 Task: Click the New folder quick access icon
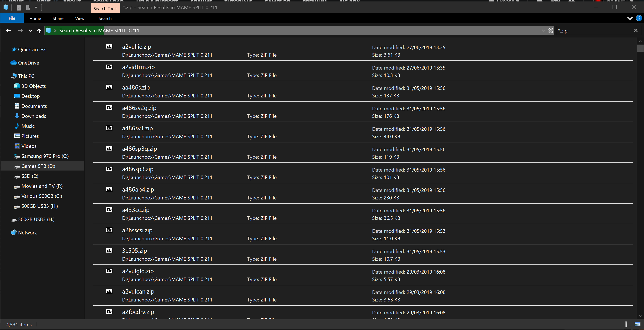[x=28, y=8]
